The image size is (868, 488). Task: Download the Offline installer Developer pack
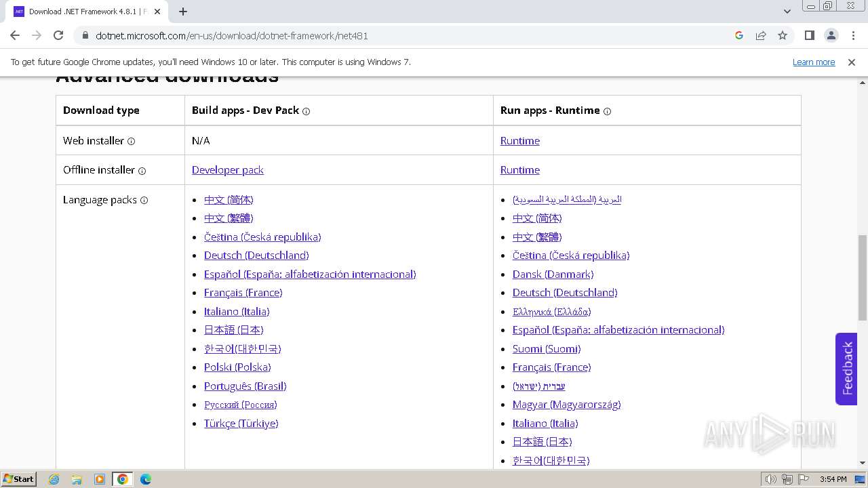tap(228, 169)
